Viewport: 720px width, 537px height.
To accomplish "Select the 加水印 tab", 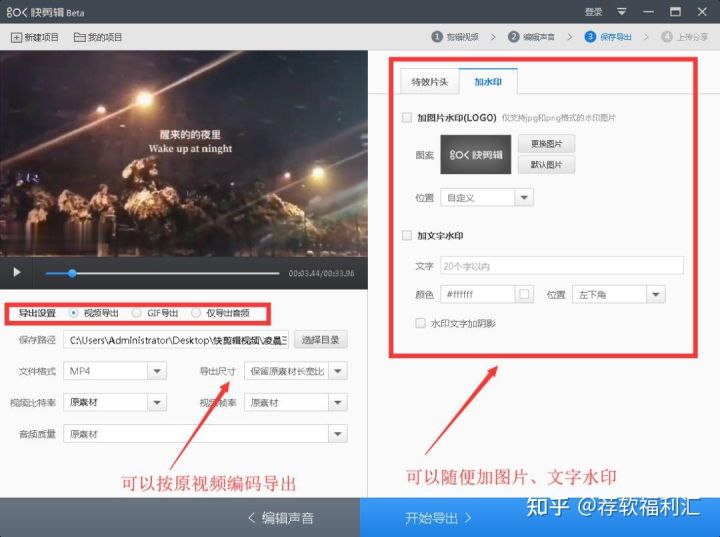I will (x=488, y=82).
